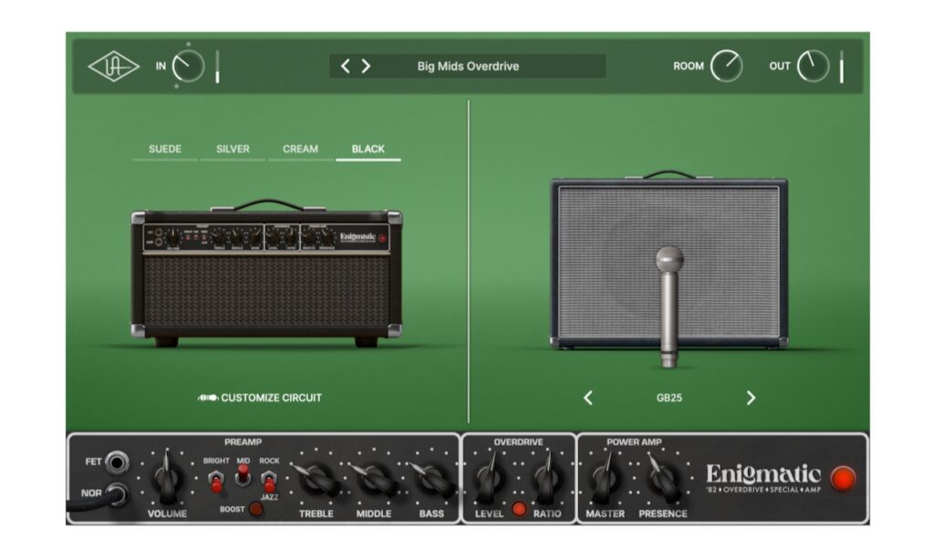
Task: Select the SUEDE amp finish tab
Action: point(165,150)
